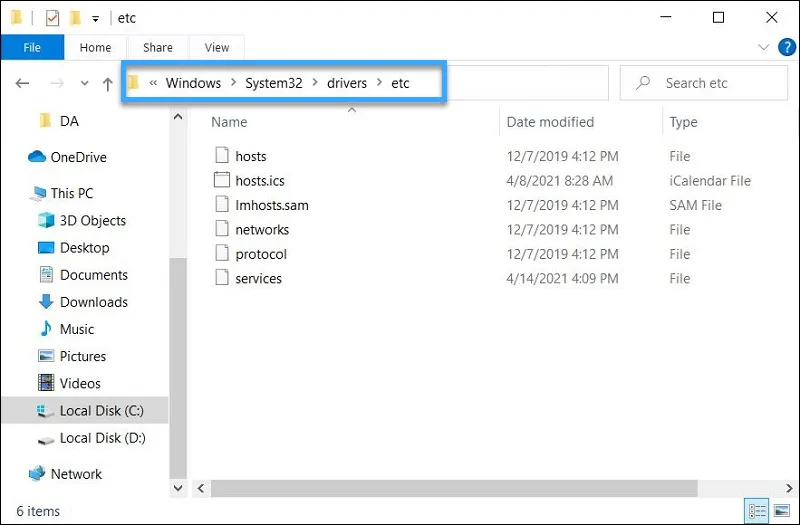Sort by the Name column header
The height and width of the screenshot is (525, 800).
[x=229, y=122]
